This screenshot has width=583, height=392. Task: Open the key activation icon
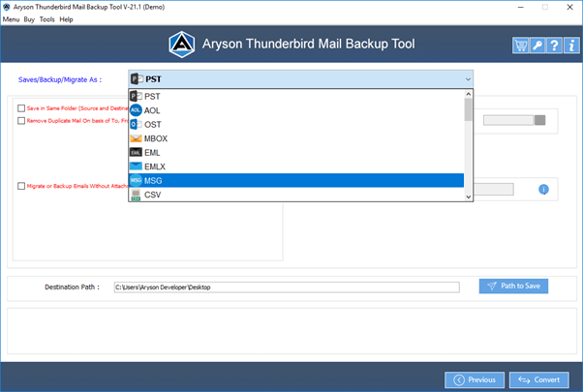click(x=537, y=45)
